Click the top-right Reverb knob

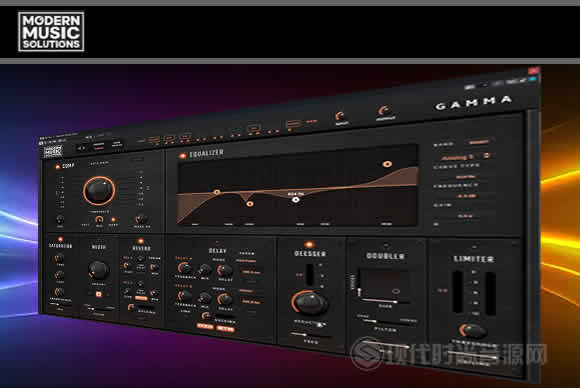(x=154, y=267)
